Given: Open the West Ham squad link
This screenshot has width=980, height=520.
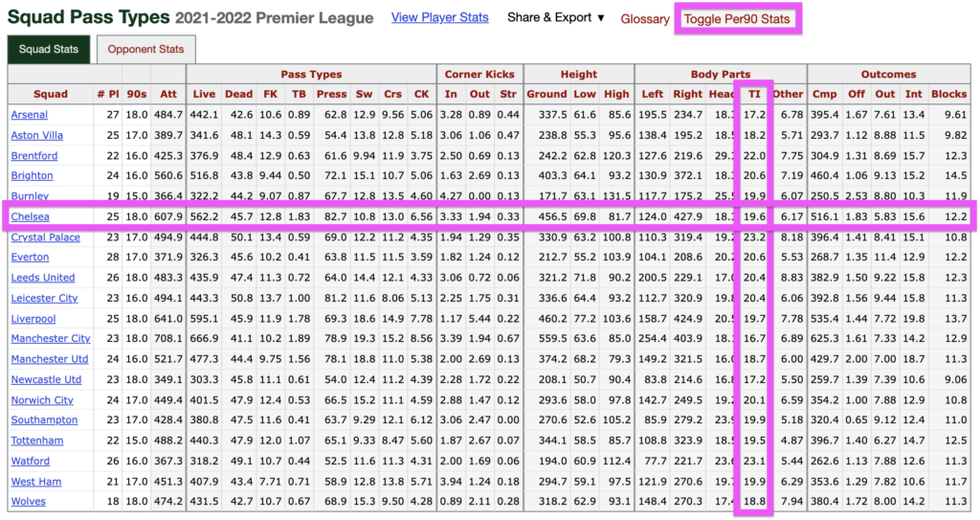Looking at the screenshot, I should tap(35, 482).
